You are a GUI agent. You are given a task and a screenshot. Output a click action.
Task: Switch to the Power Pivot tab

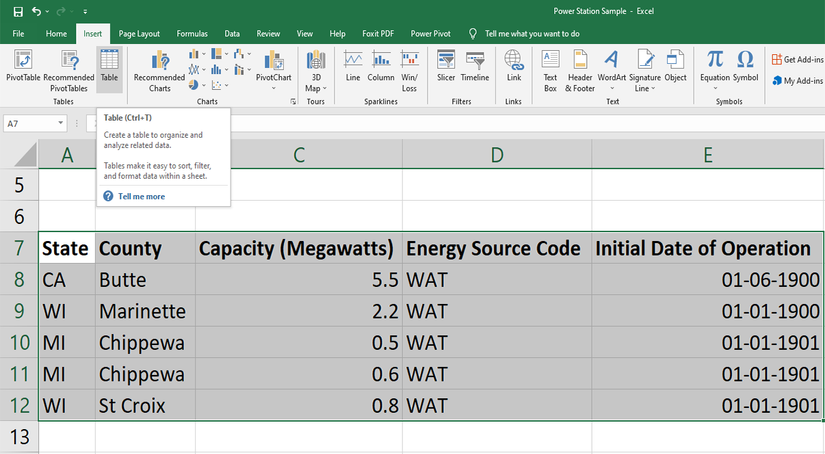click(x=430, y=34)
